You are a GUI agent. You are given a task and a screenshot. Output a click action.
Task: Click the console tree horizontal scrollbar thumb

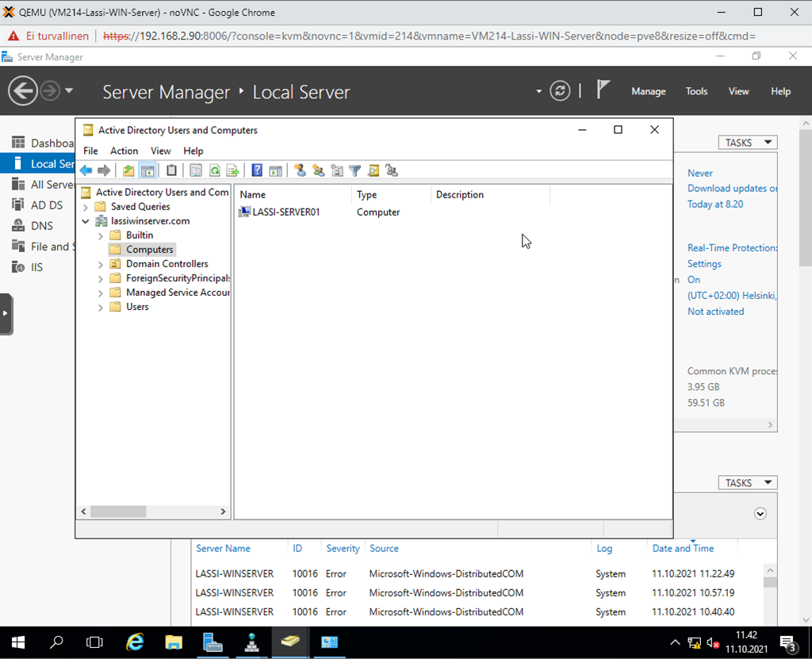(x=118, y=511)
